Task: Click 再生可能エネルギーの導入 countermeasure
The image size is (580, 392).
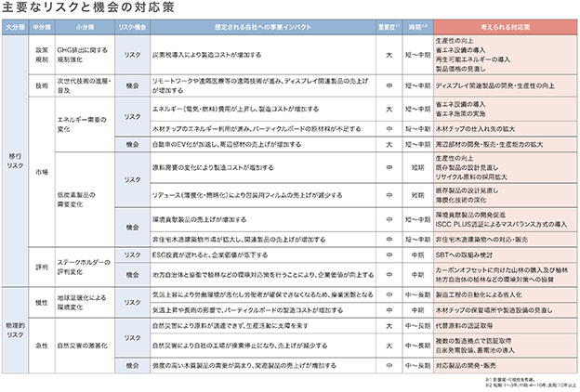Action: (x=473, y=59)
